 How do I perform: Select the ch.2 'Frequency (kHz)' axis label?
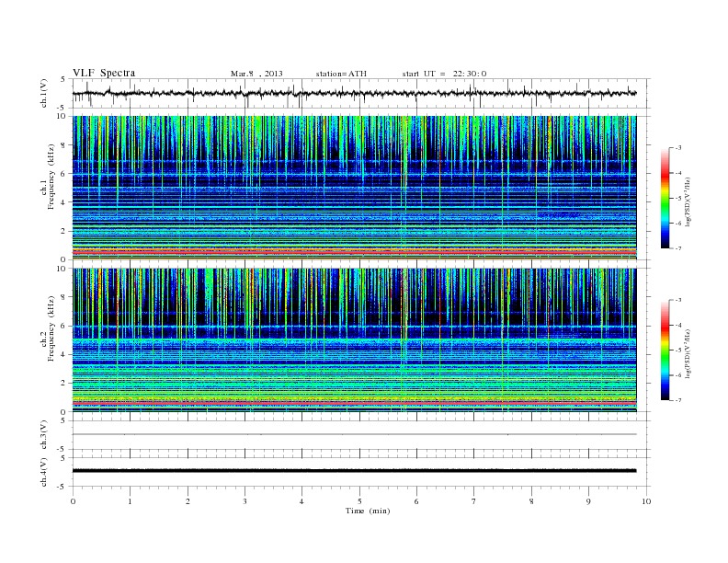[51, 327]
